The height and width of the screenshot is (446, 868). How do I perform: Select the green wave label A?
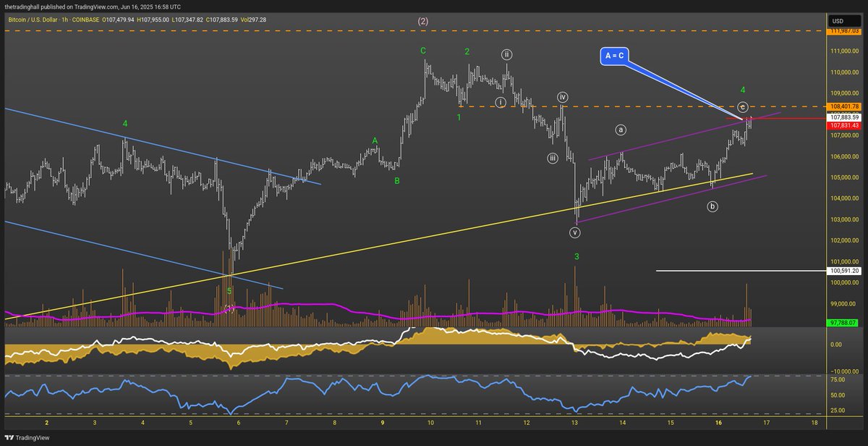click(375, 140)
